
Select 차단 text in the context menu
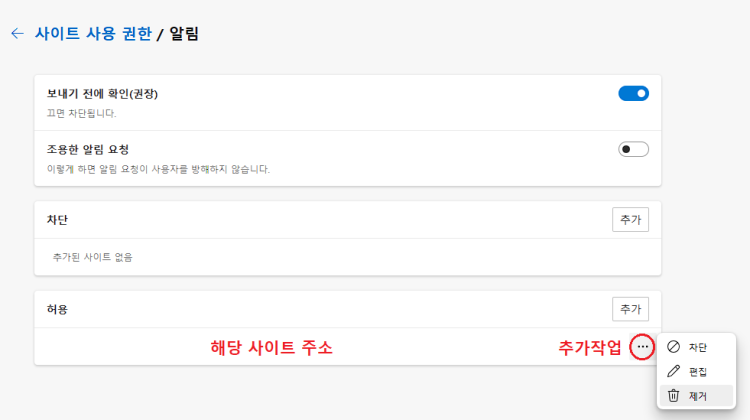pyautogui.click(x=697, y=347)
